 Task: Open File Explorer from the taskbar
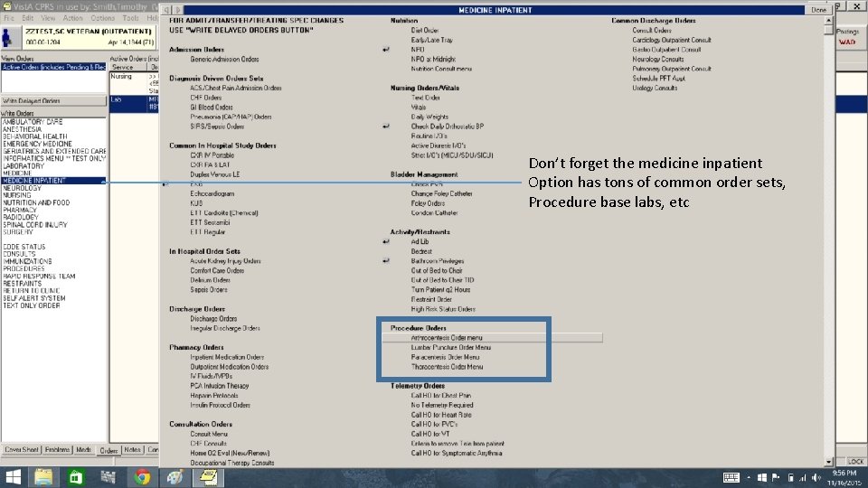43,477
